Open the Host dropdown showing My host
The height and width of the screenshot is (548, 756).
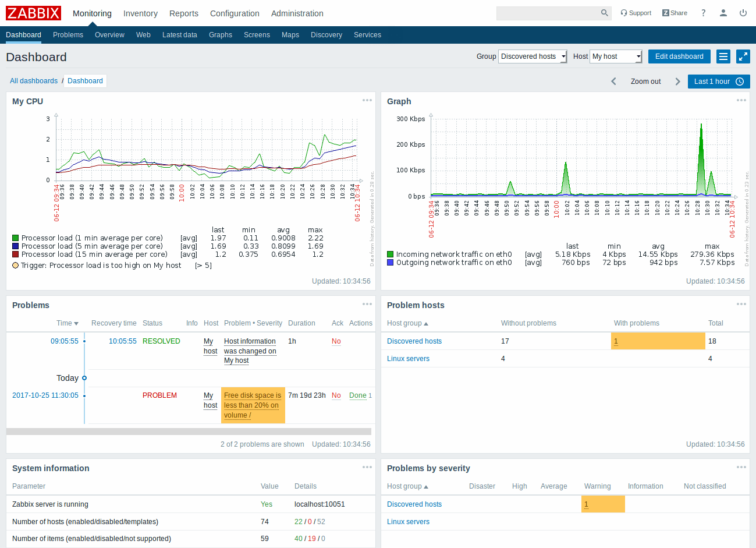point(615,56)
